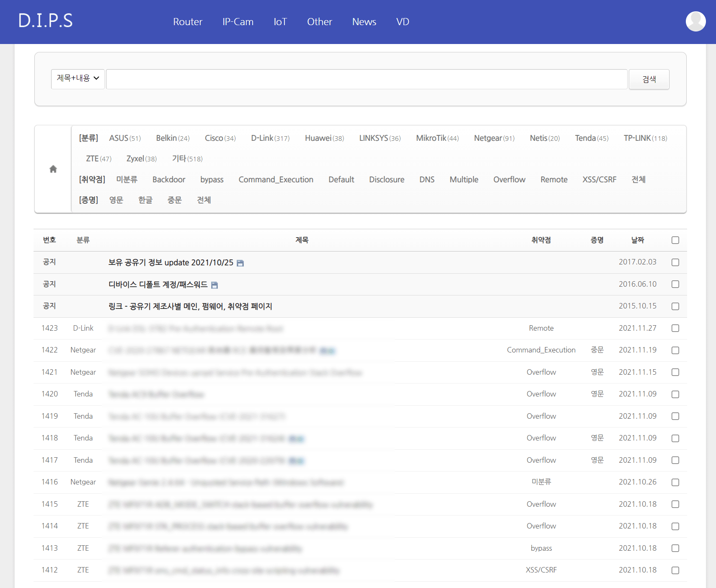This screenshot has height=588, width=716.
Task: Filter proof language by 영문
Action: click(116, 200)
